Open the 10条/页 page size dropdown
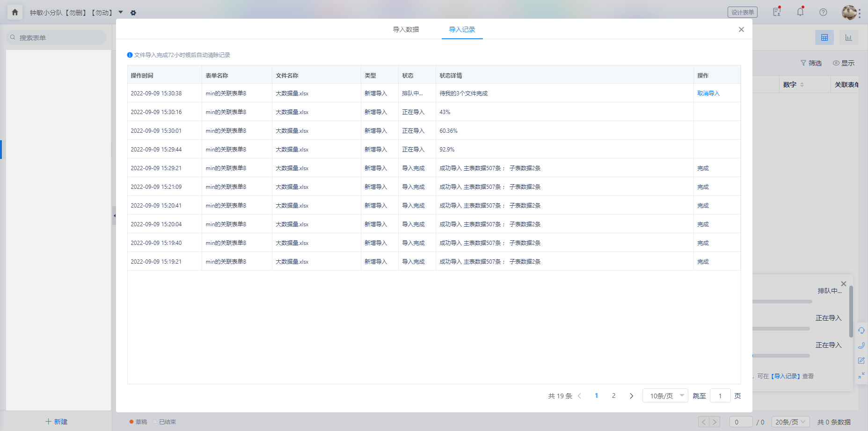 [665, 396]
